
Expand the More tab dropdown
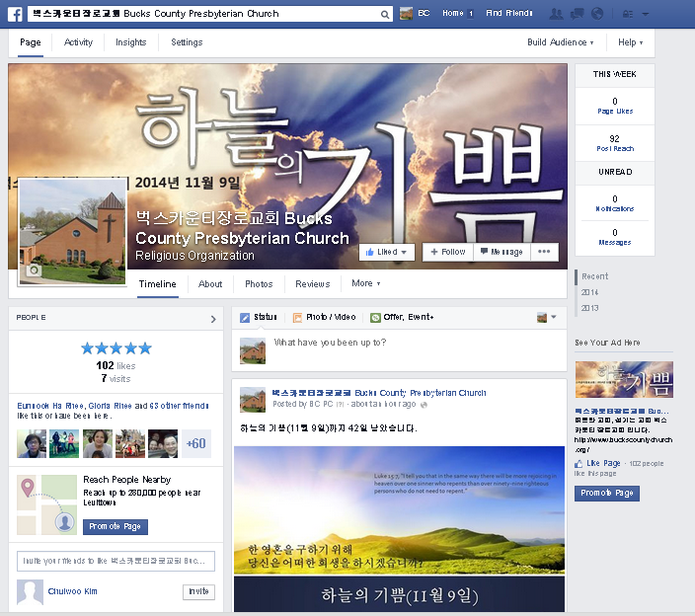click(x=365, y=283)
